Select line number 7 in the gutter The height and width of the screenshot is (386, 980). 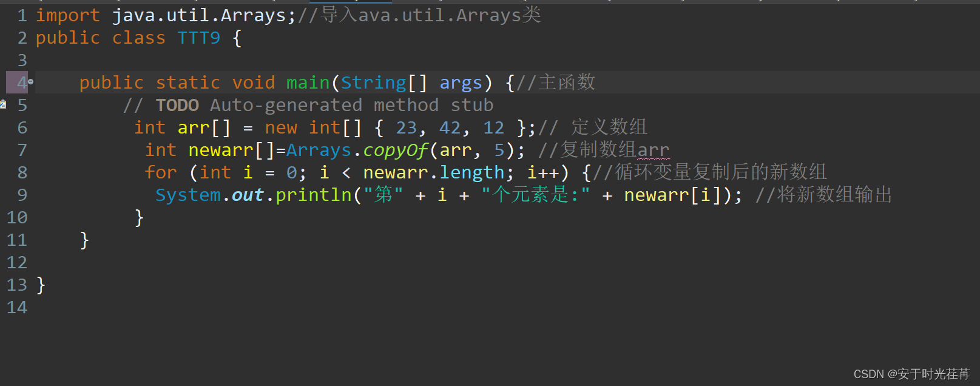click(22, 150)
